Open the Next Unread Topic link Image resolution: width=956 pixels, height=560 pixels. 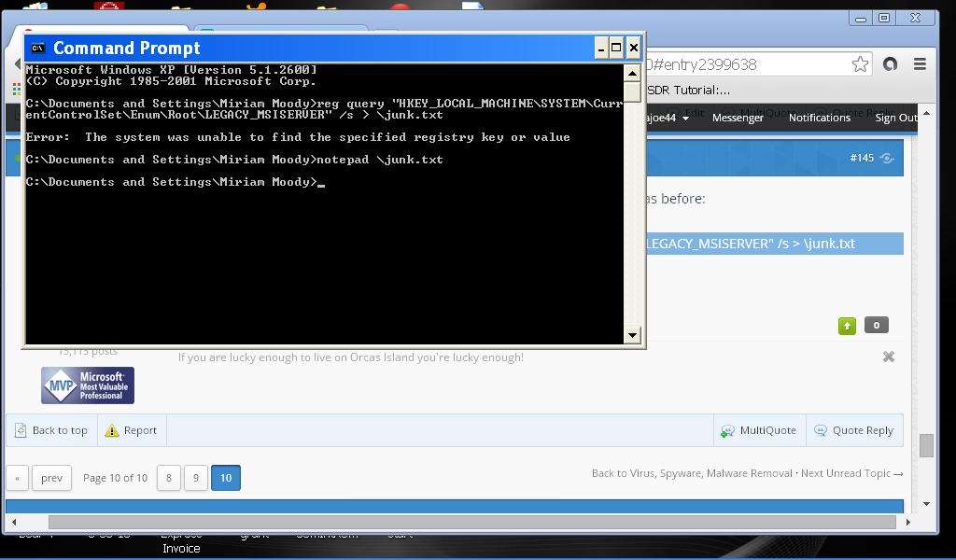[x=851, y=473]
